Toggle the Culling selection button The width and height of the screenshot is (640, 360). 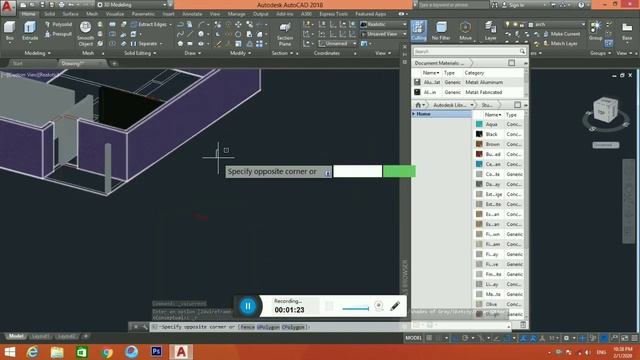[x=418, y=31]
